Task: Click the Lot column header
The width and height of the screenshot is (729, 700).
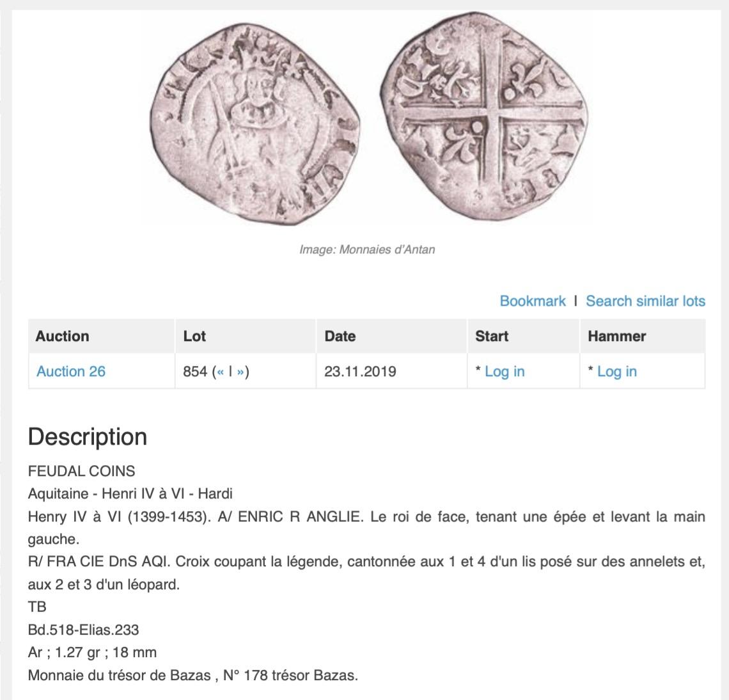Action: click(x=194, y=337)
